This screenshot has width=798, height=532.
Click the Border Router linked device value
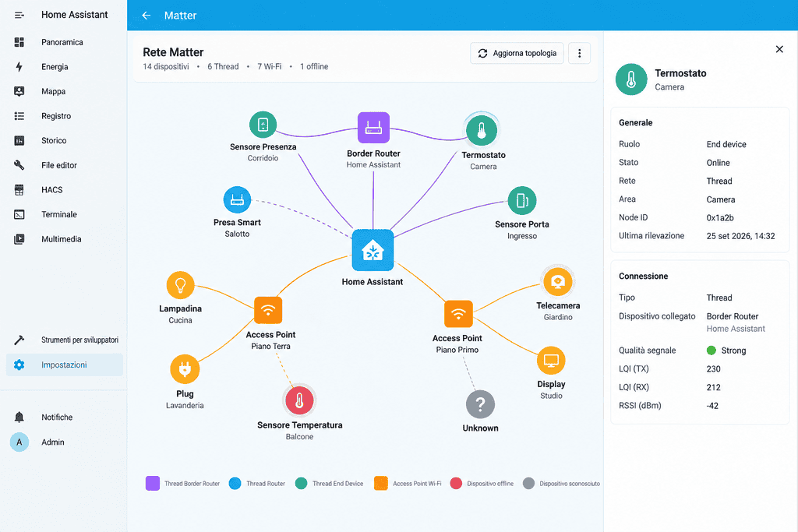tap(733, 316)
